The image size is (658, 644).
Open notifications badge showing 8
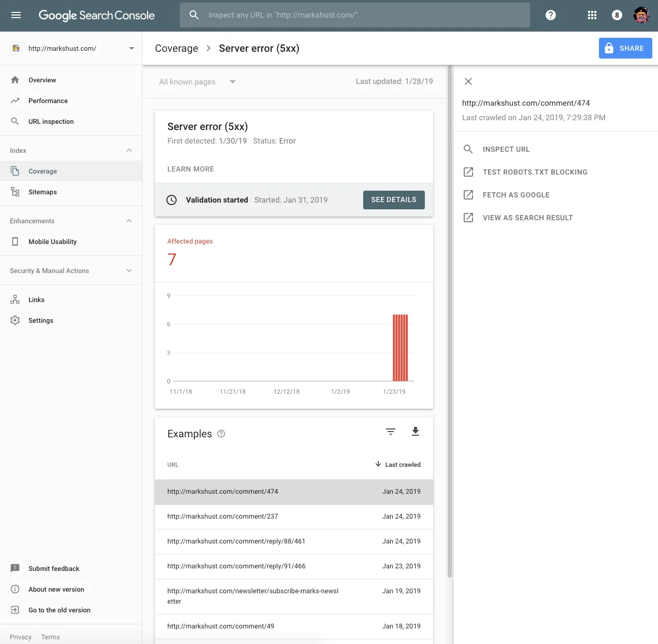[617, 15]
